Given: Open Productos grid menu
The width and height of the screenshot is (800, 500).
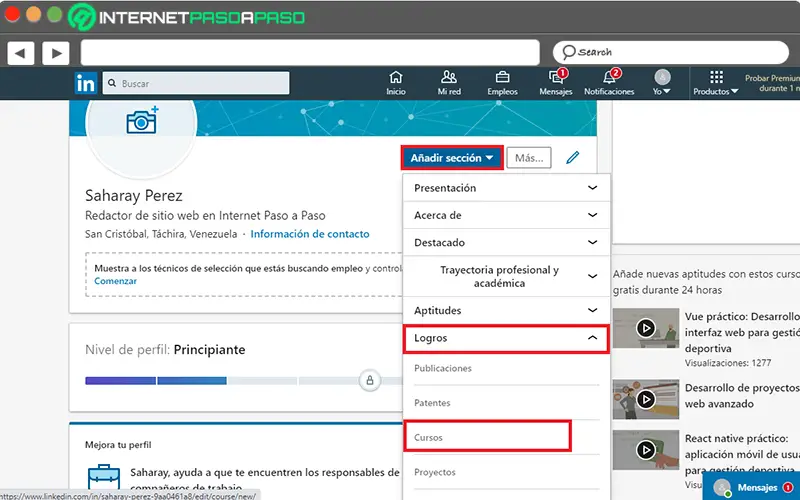Looking at the screenshot, I should coord(716,83).
